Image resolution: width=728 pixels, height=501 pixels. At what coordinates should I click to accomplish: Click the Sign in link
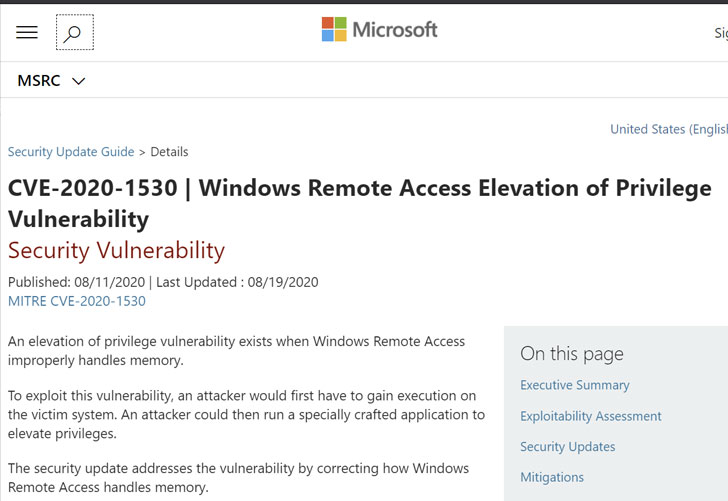(x=721, y=33)
